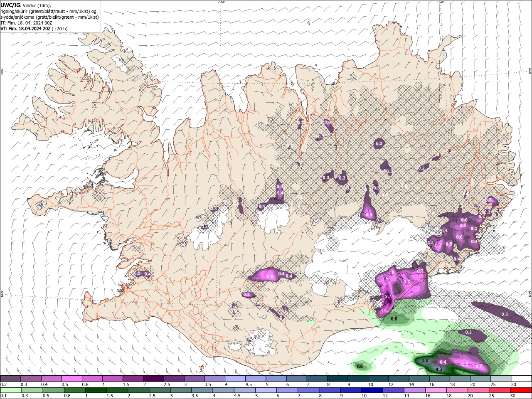The image size is (532, 399).
Task: Click the '2.7' snowfall value on the southeast coast
Action: [x=389, y=296]
